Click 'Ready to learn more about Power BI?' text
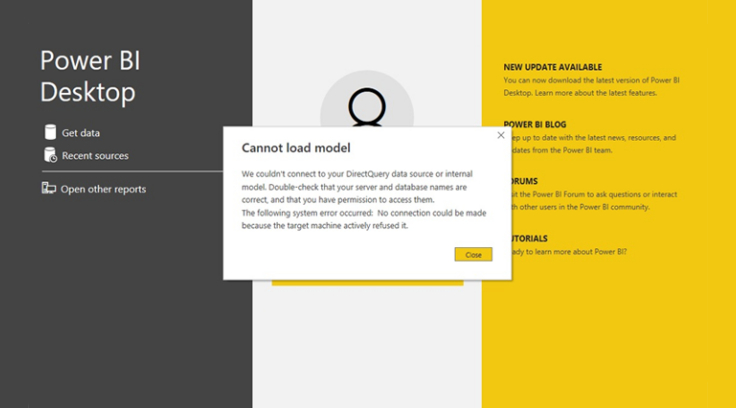Screen dimensions: 736x408 click(569, 252)
